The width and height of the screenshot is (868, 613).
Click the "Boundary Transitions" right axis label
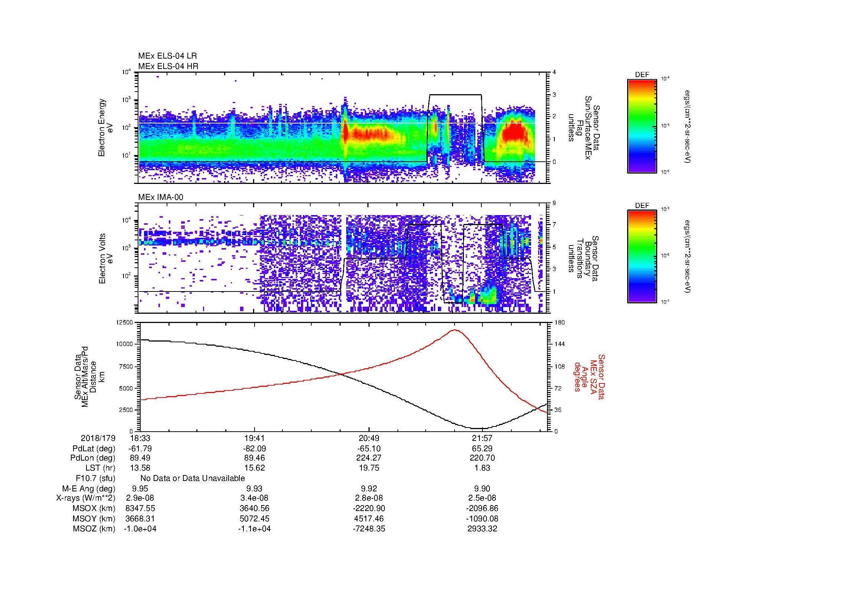tap(584, 259)
